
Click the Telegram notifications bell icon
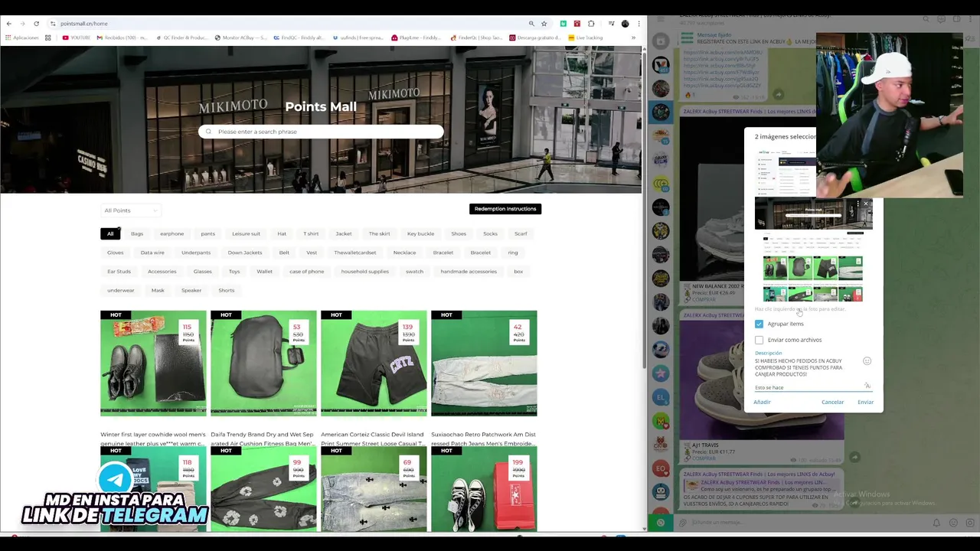(936, 523)
